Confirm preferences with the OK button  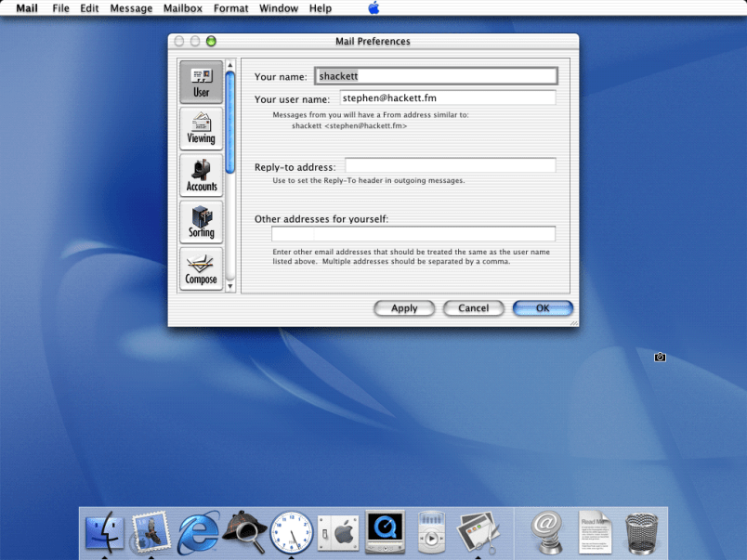pos(543,308)
